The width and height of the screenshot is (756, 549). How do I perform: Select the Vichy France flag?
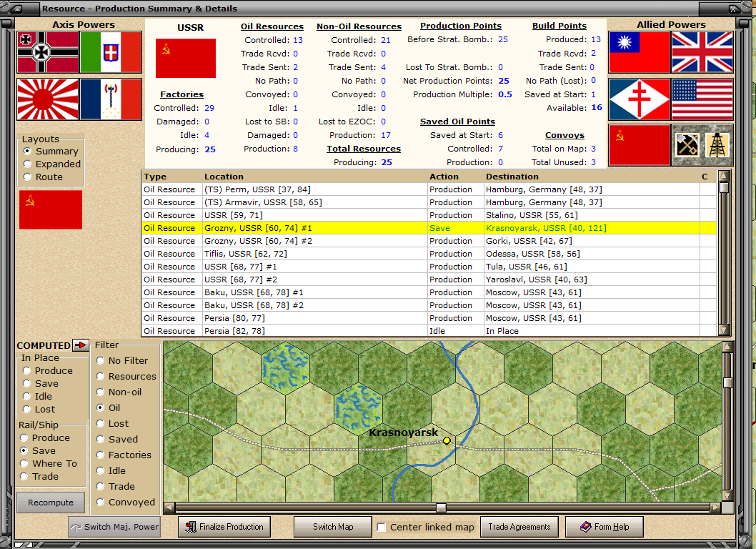click(x=111, y=99)
